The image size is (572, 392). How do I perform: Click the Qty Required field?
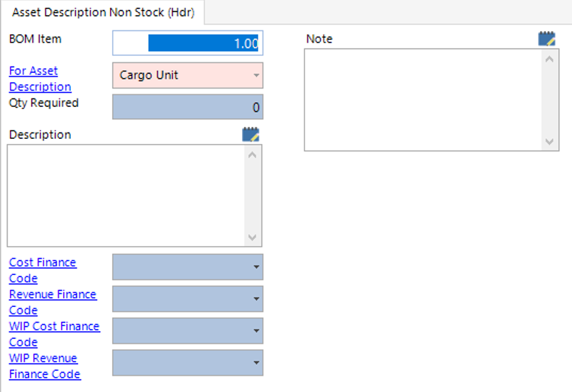point(187,107)
